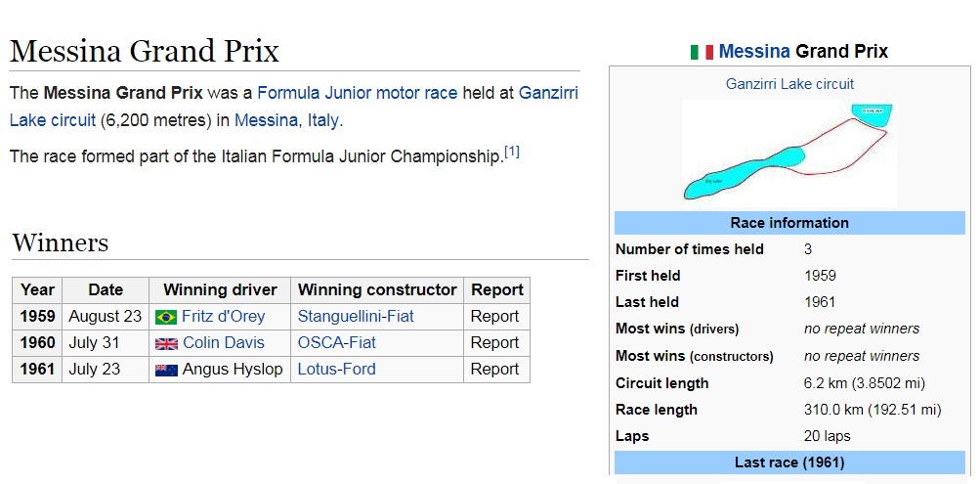Open the Ganzirri Lake circuit map image
The image size is (980, 484).
[x=788, y=152]
